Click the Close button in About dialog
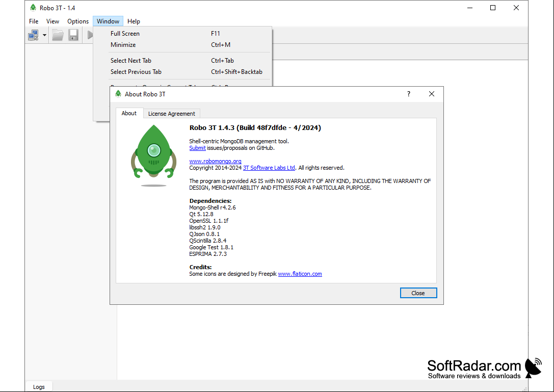This screenshot has height=392, width=554. point(418,293)
